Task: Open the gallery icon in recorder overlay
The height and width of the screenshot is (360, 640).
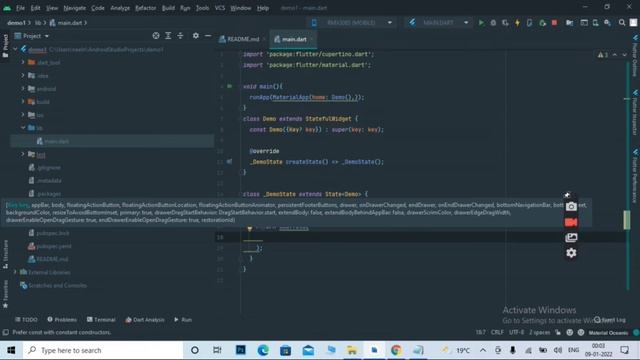Action: pyautogui.click(x=571, y=238)
